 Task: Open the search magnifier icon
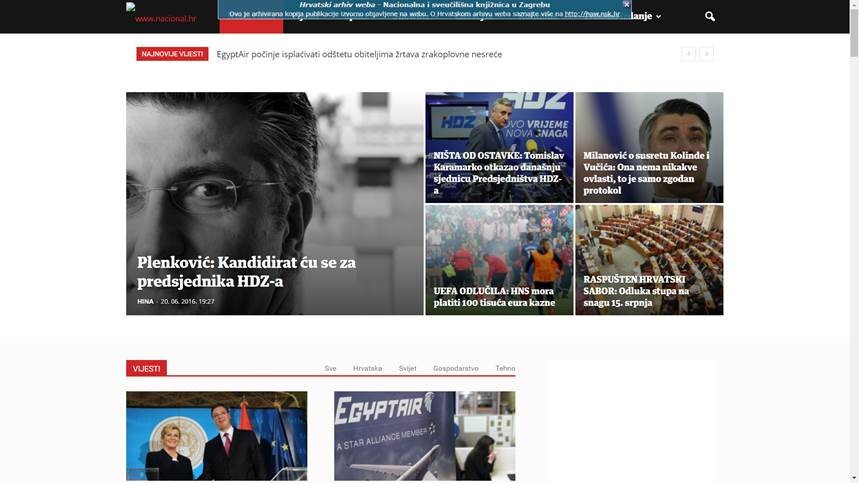(709, 16)
